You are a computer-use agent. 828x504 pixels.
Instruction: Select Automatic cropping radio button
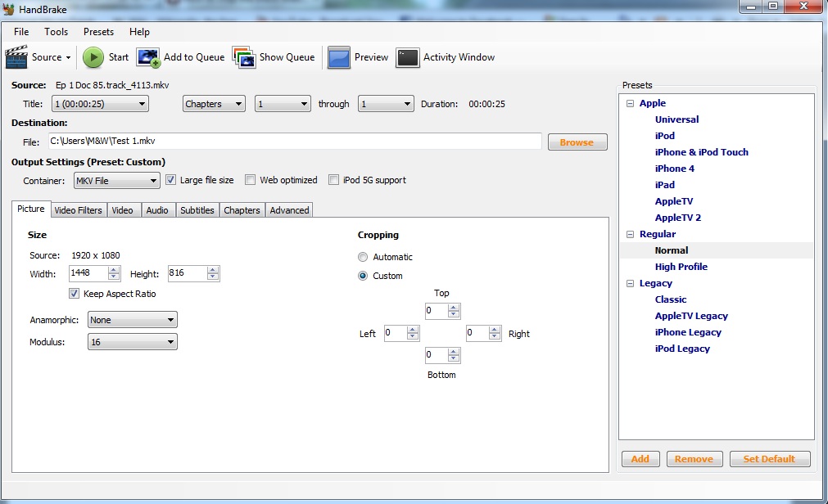(x=363, y=257)
